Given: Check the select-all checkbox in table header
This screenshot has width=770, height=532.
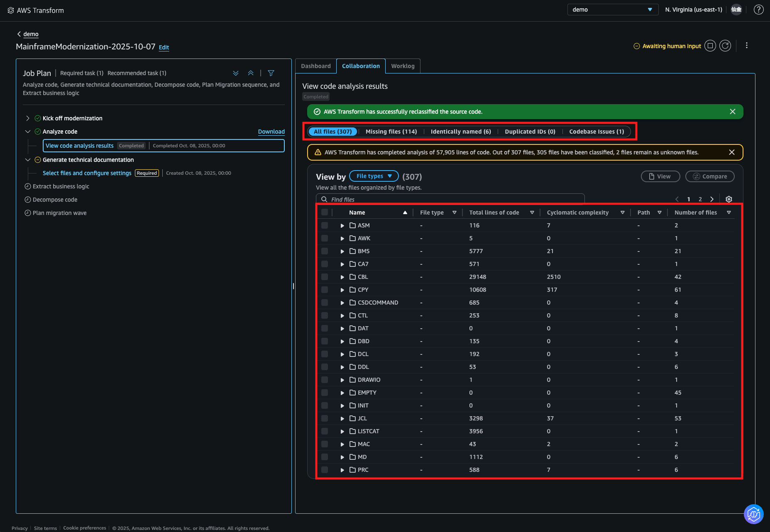Looking at the screenshot, I should click(325, 212).
